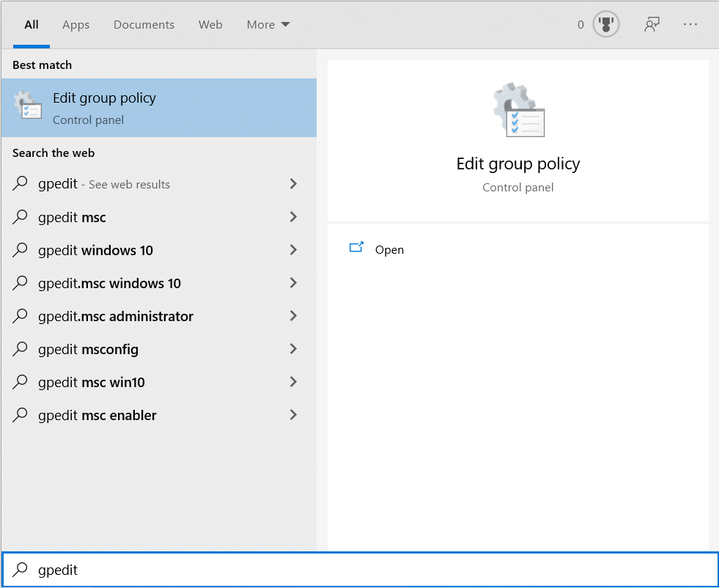Select gpedit See web results suggestion

(x=104, y=184)
